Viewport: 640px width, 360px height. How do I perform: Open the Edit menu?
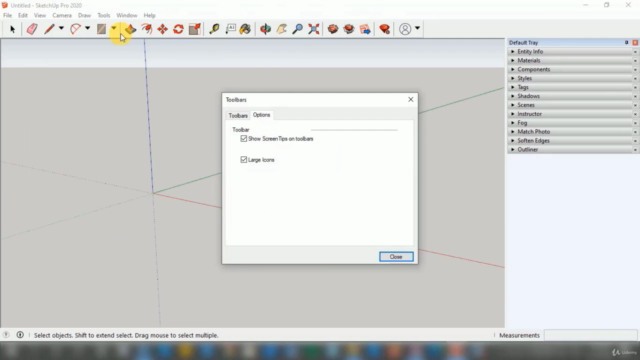[x=23, y=16]
